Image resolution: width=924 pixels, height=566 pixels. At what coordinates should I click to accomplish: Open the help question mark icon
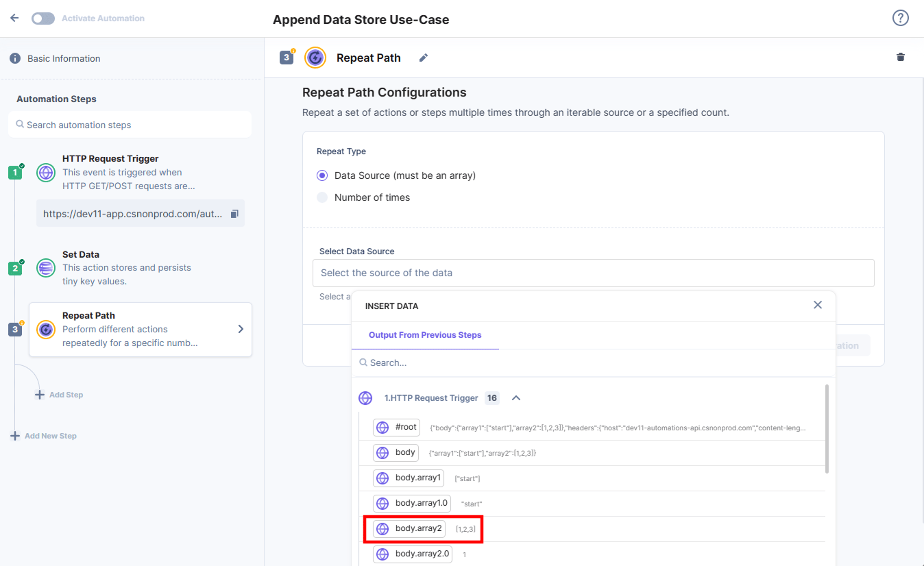point(900,18)
